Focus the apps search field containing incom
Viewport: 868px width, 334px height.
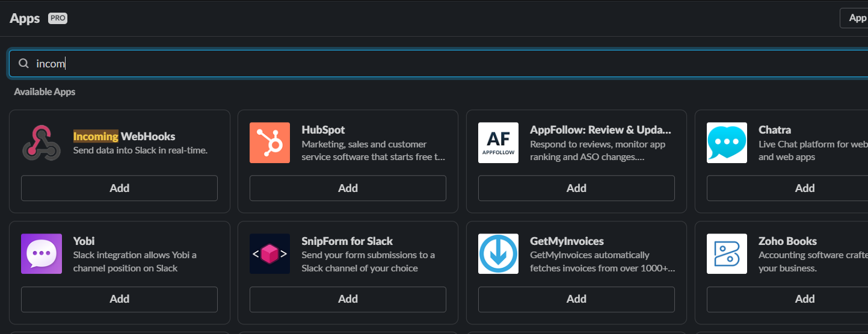[439, 63]
